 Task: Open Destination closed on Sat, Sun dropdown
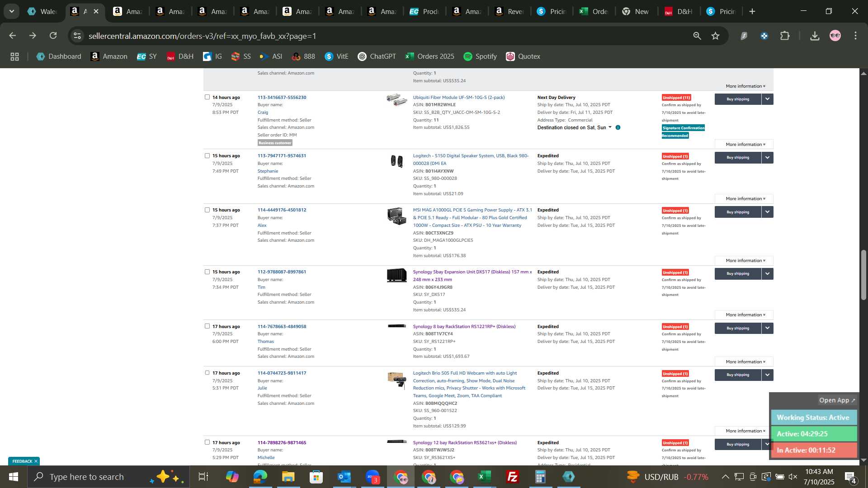click(x=575, y=127)
